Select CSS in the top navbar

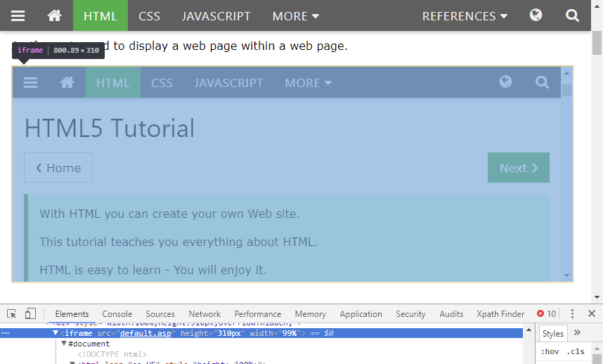click(x=149, y=15)
